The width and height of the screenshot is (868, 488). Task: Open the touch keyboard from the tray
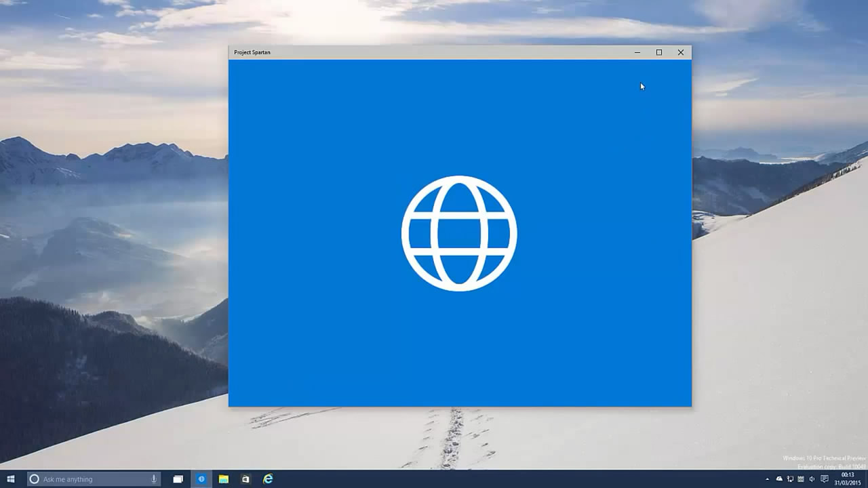(x=801, y=479)
